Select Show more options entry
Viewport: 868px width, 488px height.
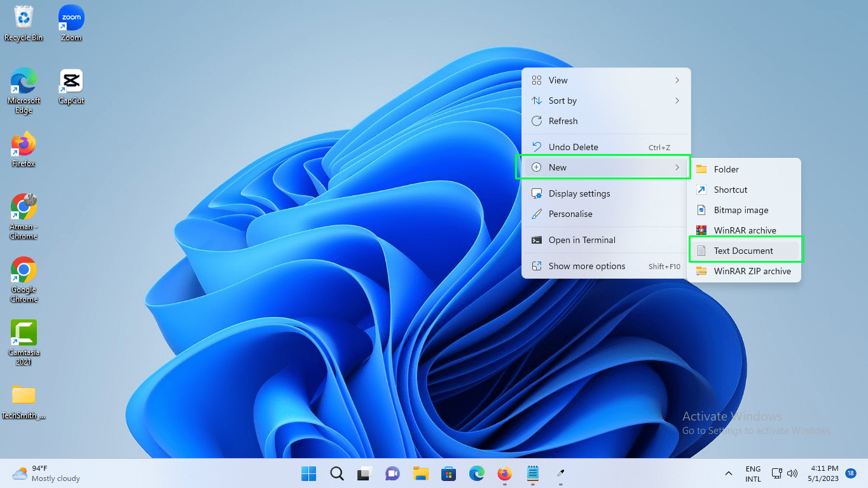point(586,266)
